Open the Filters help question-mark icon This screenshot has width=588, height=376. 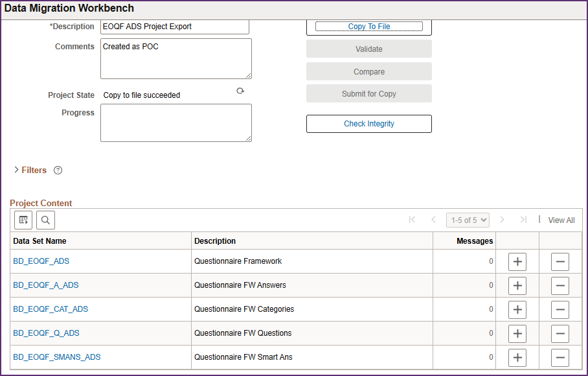point(58,170)
